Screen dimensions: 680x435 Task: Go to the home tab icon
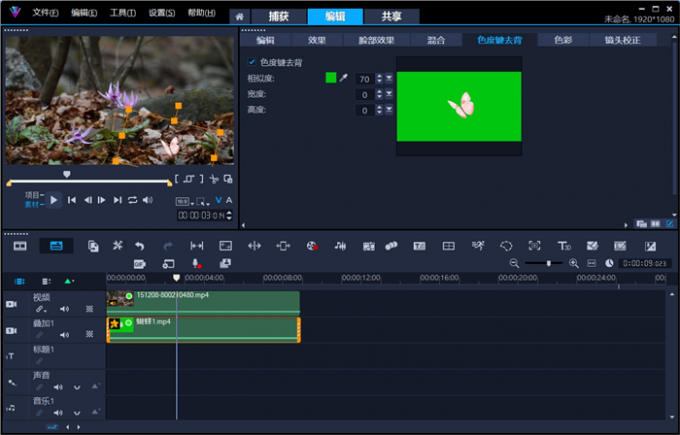(239, 17)
